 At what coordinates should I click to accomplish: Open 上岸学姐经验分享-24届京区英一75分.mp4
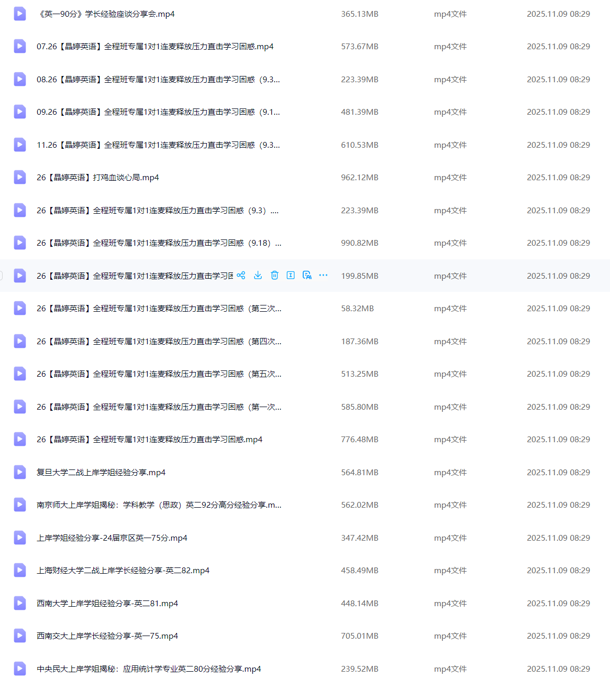tap(112, 538)
